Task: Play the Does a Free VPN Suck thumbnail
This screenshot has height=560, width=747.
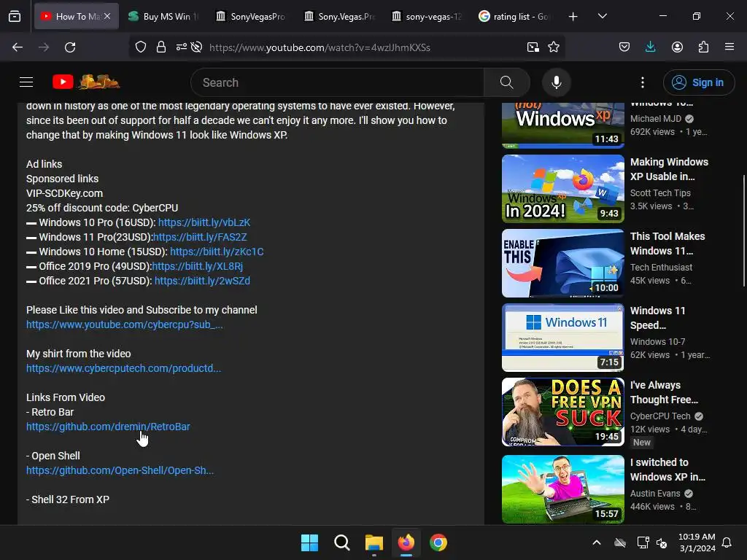Action: pyautogui.click(x=562, y=412)
